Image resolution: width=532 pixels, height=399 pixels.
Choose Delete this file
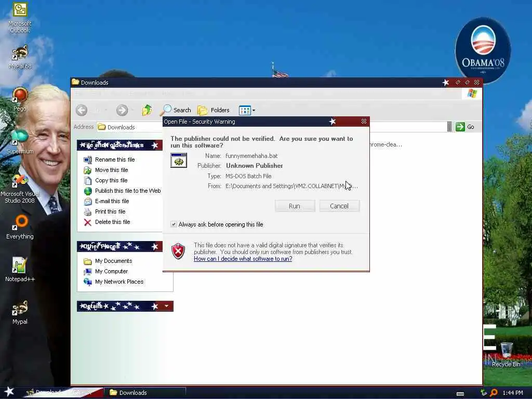tap(107, 222)
